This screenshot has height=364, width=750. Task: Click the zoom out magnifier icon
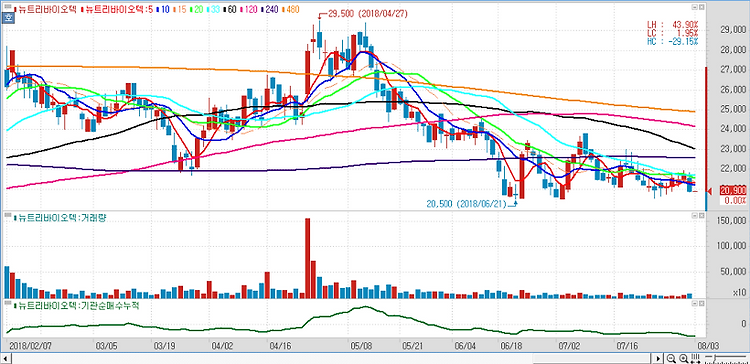coord(671,358)
